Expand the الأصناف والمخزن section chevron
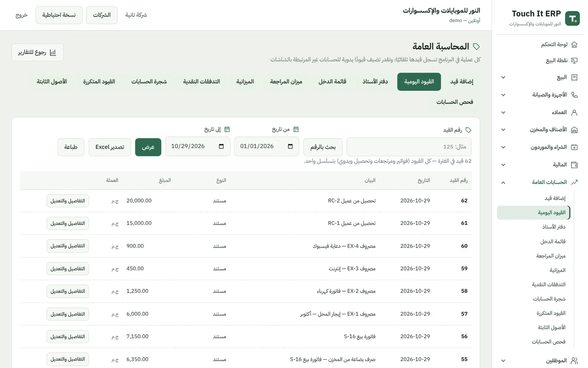Screen dimensions: 588x368 pyautogui.click(x=503, y=130)
